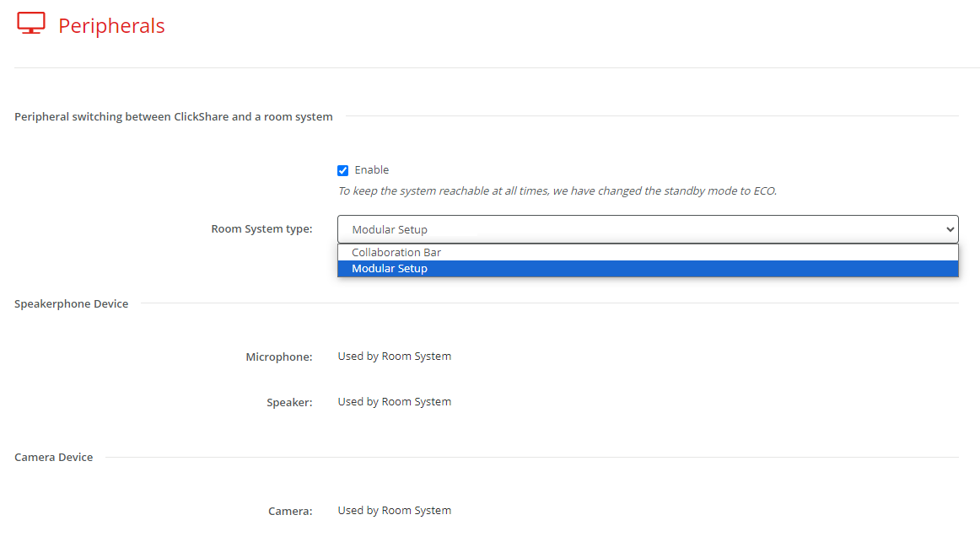Screen dimensions: 980x547
Task: Click the Microphone field label
Action: 279,357
